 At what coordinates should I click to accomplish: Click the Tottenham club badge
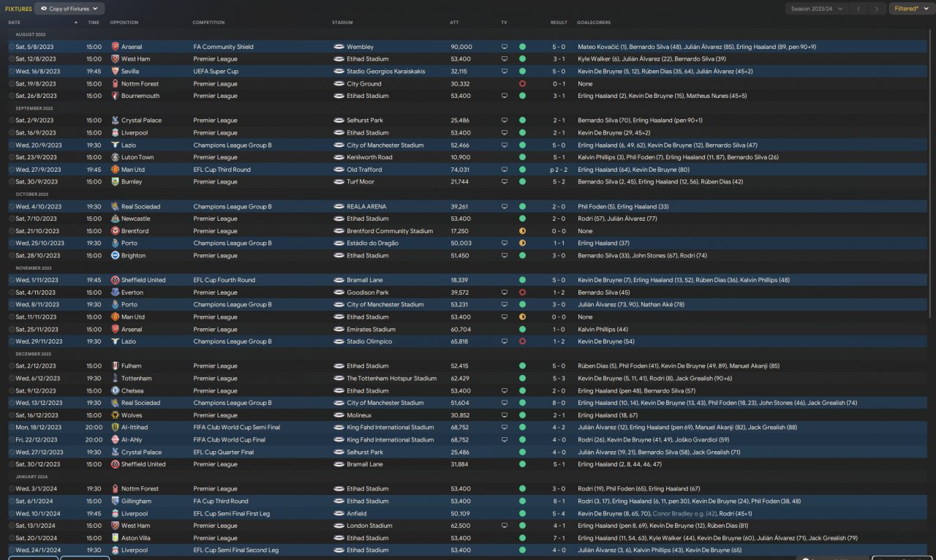(115, 379)
